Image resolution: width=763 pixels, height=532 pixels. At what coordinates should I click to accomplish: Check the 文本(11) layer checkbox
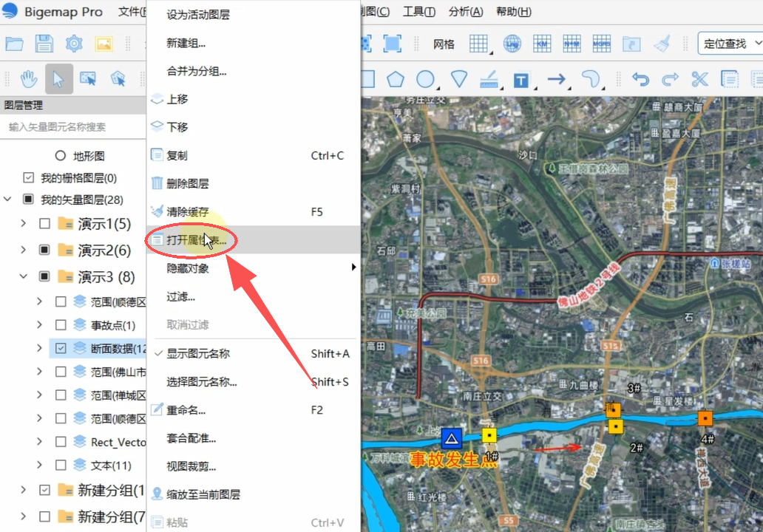(61, 465)
